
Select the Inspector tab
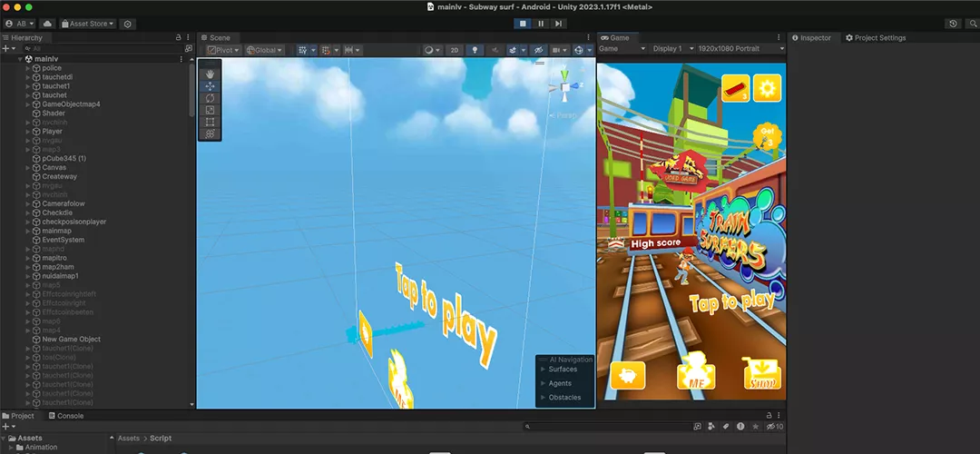point(811,37)
